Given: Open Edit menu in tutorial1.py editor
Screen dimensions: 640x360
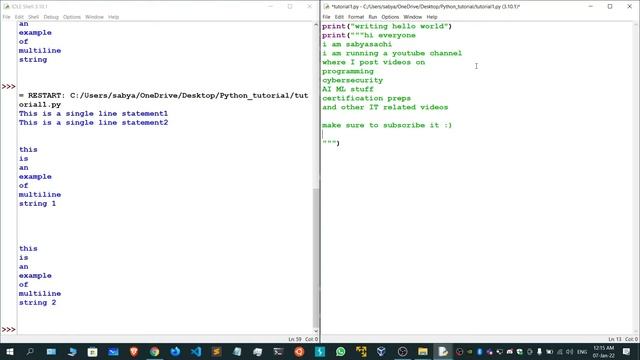Looking at the screenshot, I should 339,17.
